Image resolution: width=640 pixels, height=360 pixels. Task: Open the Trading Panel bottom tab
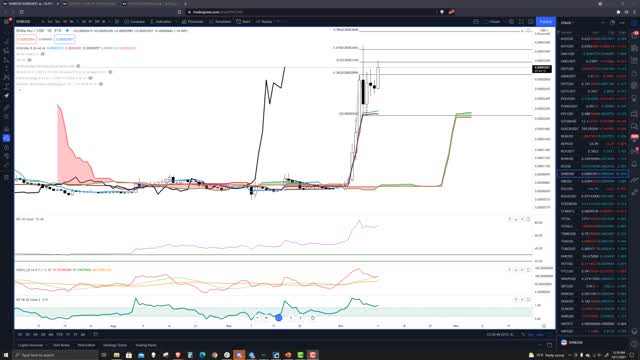(x=146, y=345)
